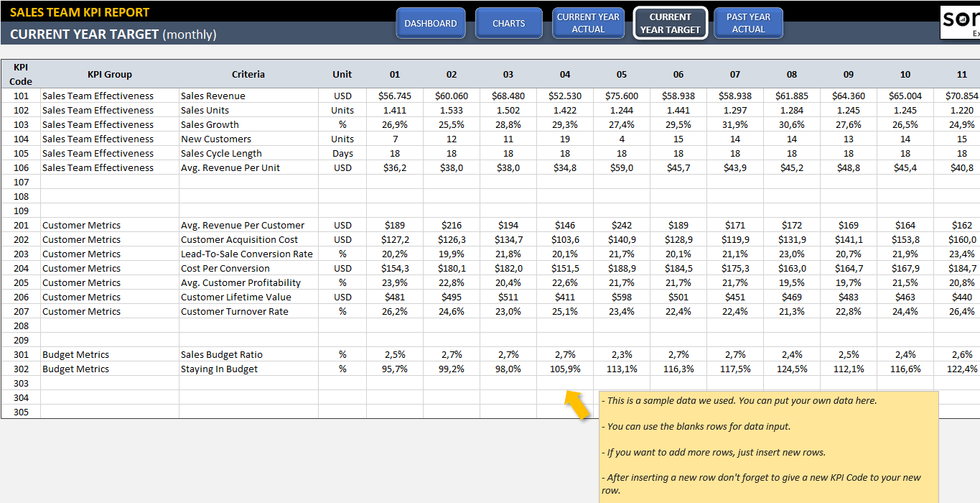Image resolution: width=980 pixels, height=503 pixels.
Task: Click the Unit column header
Action: tap(342, 74)
